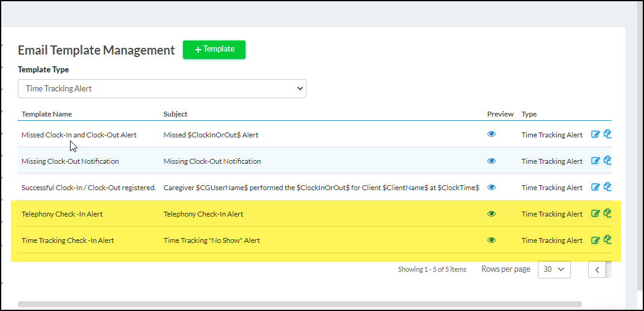This screenshot has height=311, width=644.
Task: Preview the Missing Clock-Out Notification template
Action: (491, 161)
